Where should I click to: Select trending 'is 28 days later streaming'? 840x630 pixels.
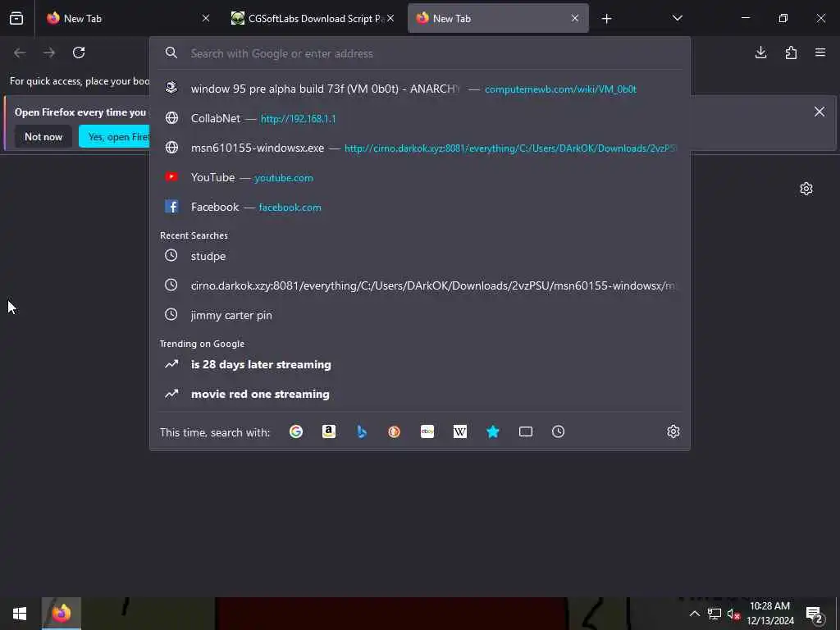coord(419,364)
